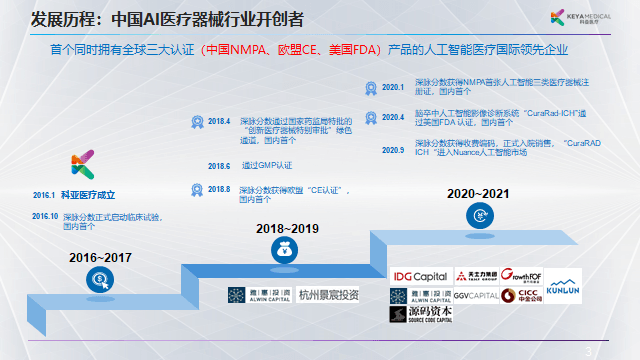Click the slide page number 3
The height and width of the screenshot is (360, 640).
pyautogui.click(x=588, y=351)
